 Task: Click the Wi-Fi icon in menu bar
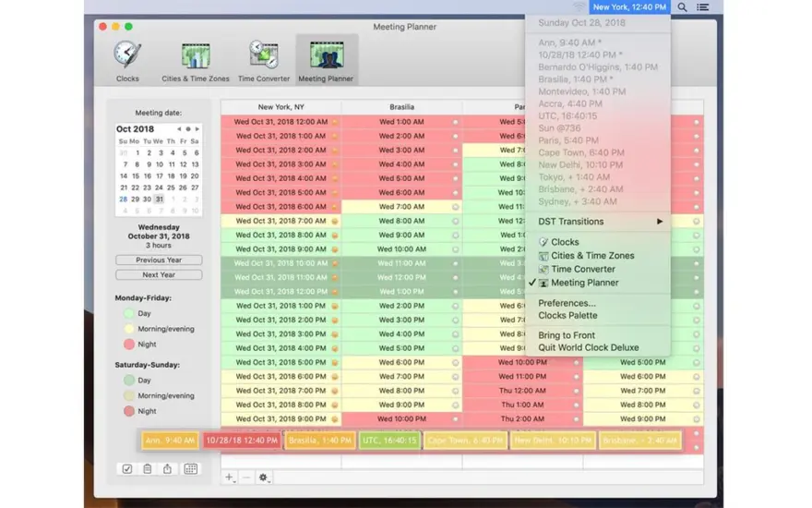[579, 7]
